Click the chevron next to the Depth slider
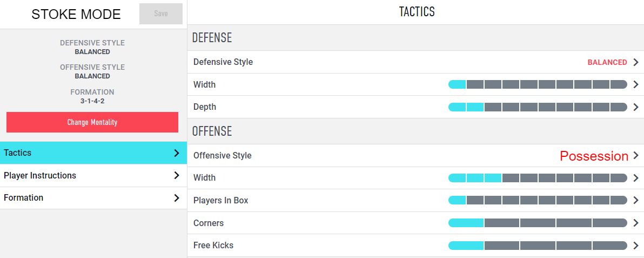The height and width of the screenshot is (258, 644). (x=636, y=107)
